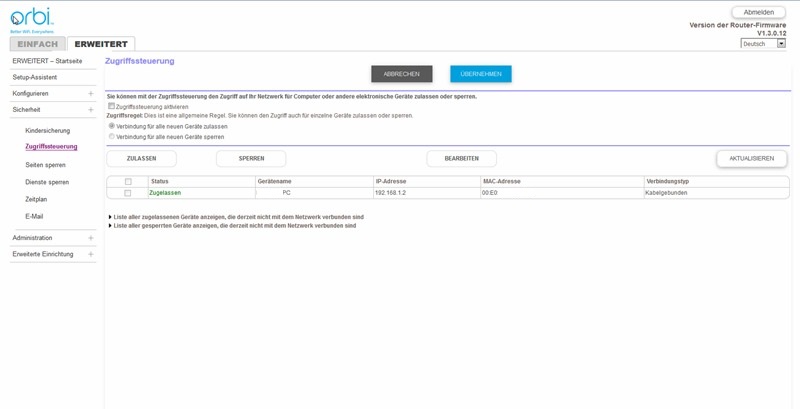This screenshot has height=409, width=800.
Task: Select block all new devices radio
Action: pos(112,136)
